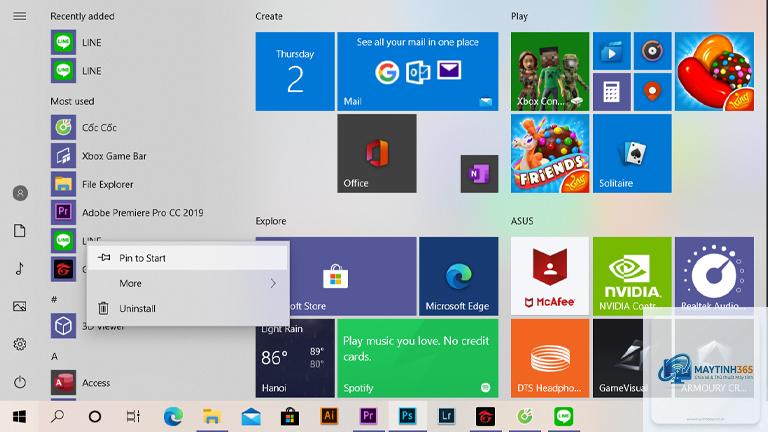Open Cốc Cốc from the taskbar

point(525,417)
